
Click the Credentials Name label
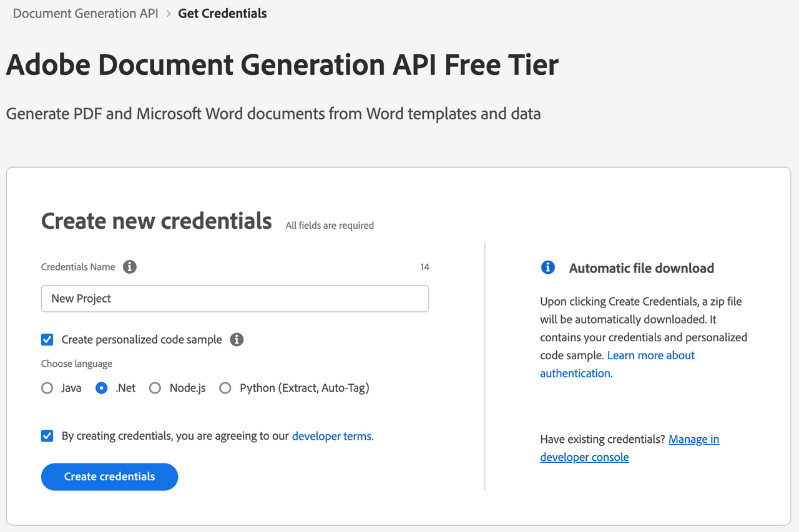pos(78,267)
